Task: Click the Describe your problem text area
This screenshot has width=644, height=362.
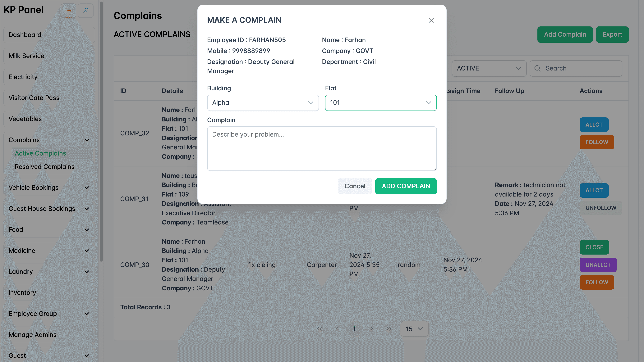Action: (x=322, y=149)
